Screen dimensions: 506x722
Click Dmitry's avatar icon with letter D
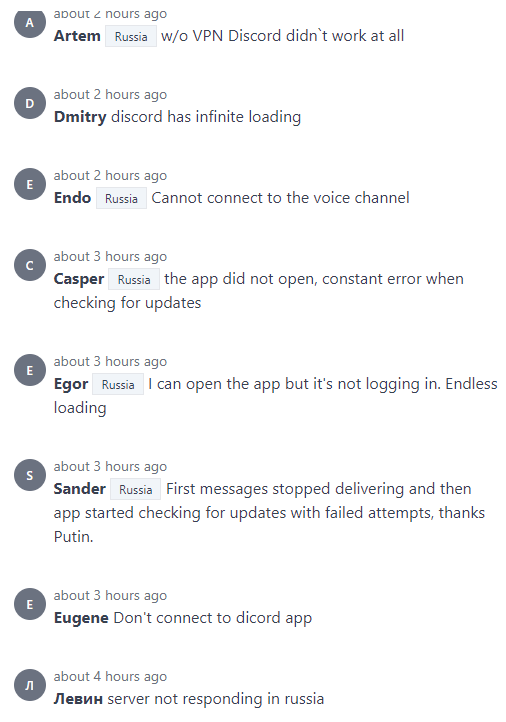(x=30, y=103)
